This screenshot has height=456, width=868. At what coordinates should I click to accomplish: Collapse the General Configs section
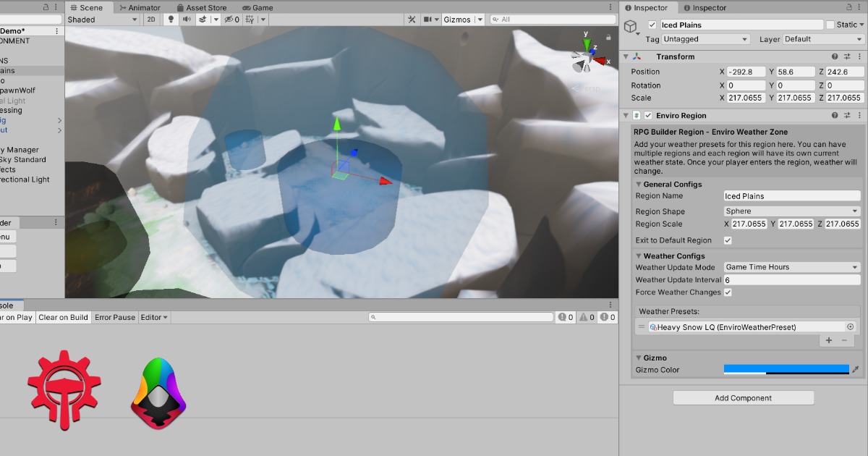tap(639, 185)
